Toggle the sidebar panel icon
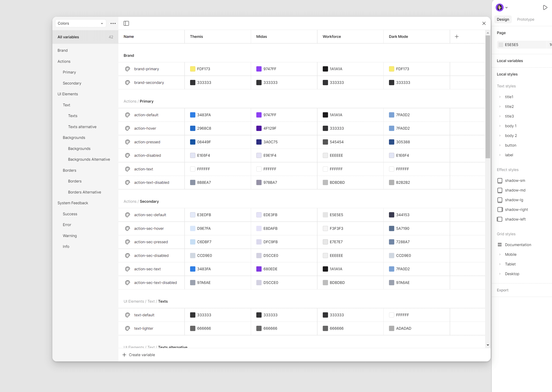 click(126, 23)
